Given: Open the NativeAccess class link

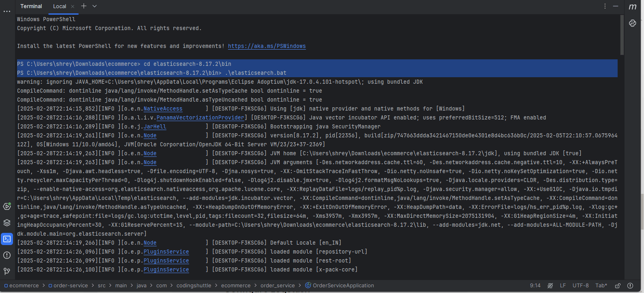Looking at the screenshot, I should click(163, 109).
